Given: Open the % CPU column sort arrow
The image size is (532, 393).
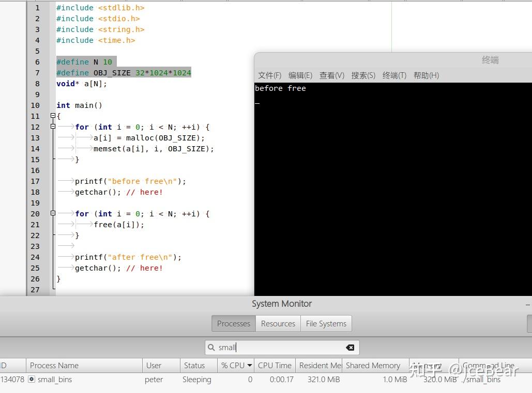Looking at the screenshot, I should coord(250,365).
